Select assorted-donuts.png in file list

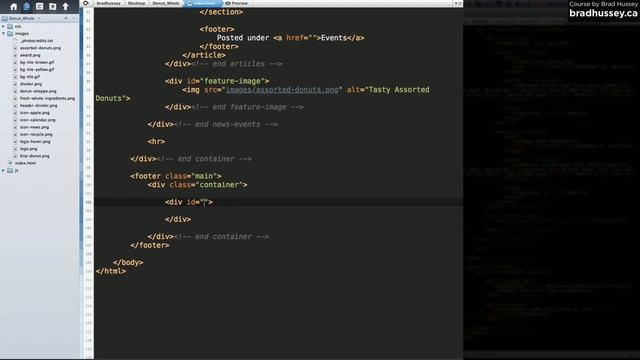[x=40, y=48]
